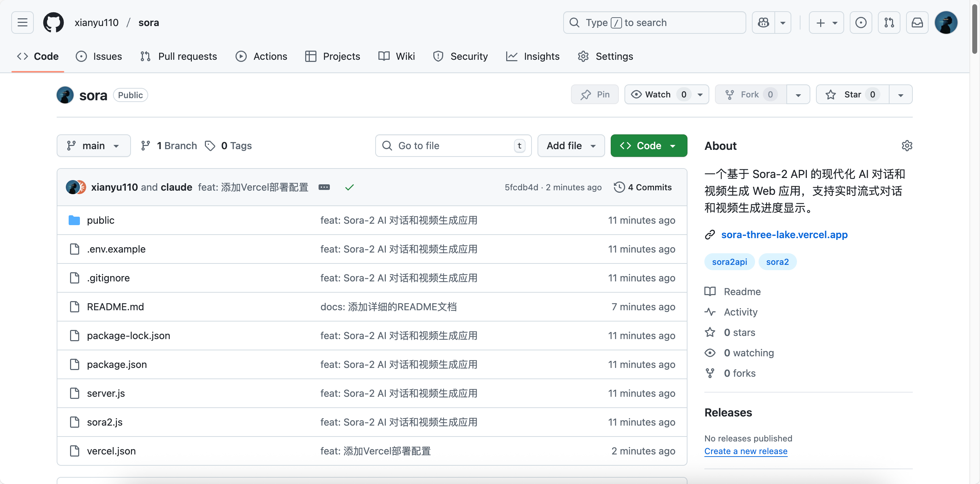Pin the sora repository
The height and width of the screenshot is (484, 980).
coord(595,94)
